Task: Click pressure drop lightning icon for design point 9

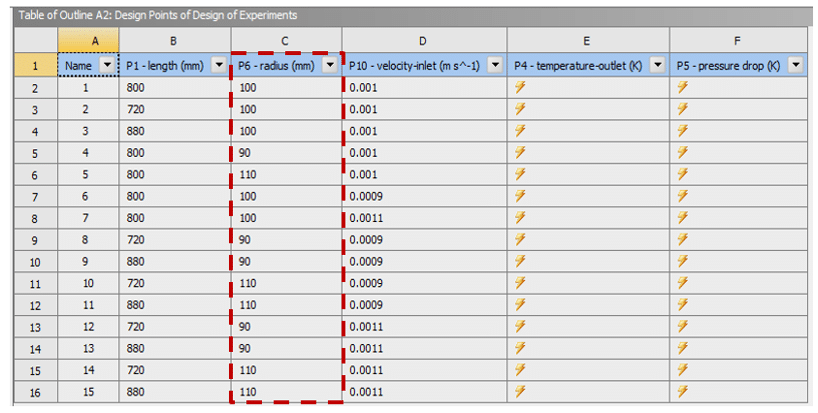Action: (x=683, y=261)
